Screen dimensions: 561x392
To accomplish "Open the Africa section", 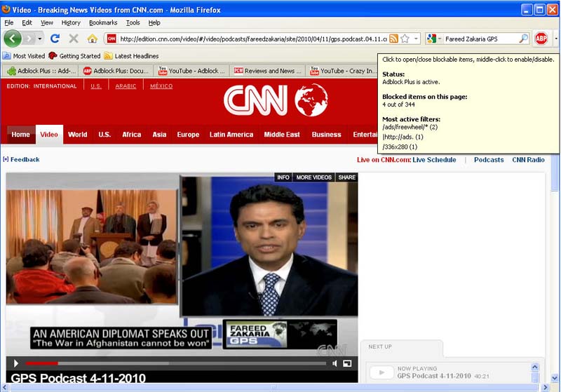I will [x=132, y=135].
